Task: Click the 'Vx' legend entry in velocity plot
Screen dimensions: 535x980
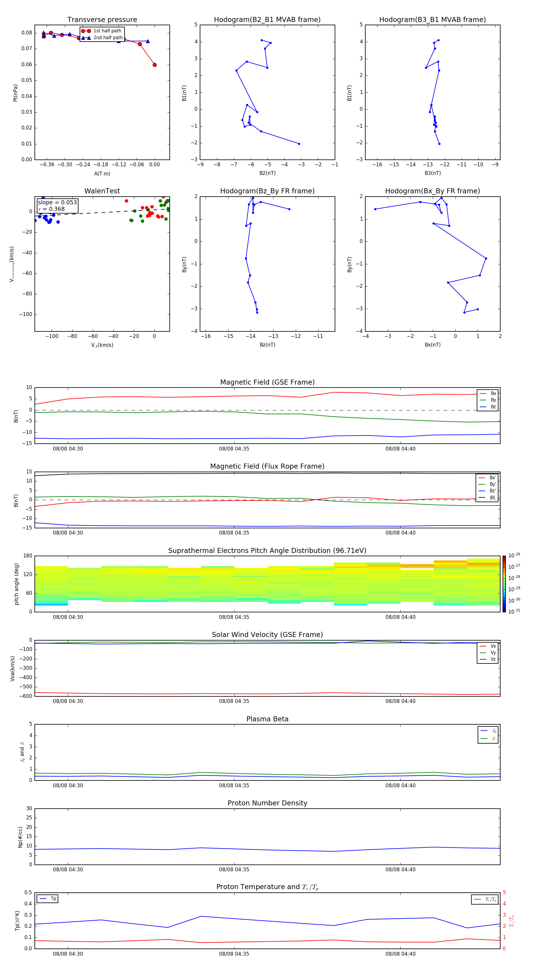Action: click(x=488, y=646)
